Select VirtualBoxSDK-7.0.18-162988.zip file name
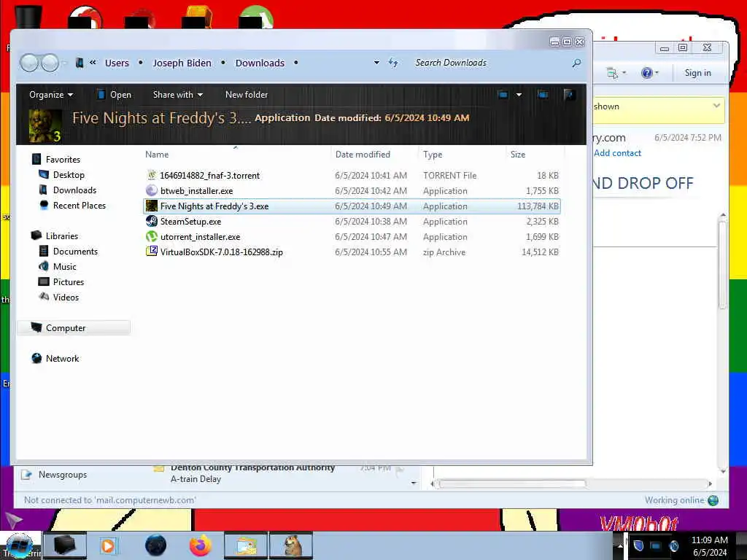This screenshot has height=560, width=747. (222, 252)
